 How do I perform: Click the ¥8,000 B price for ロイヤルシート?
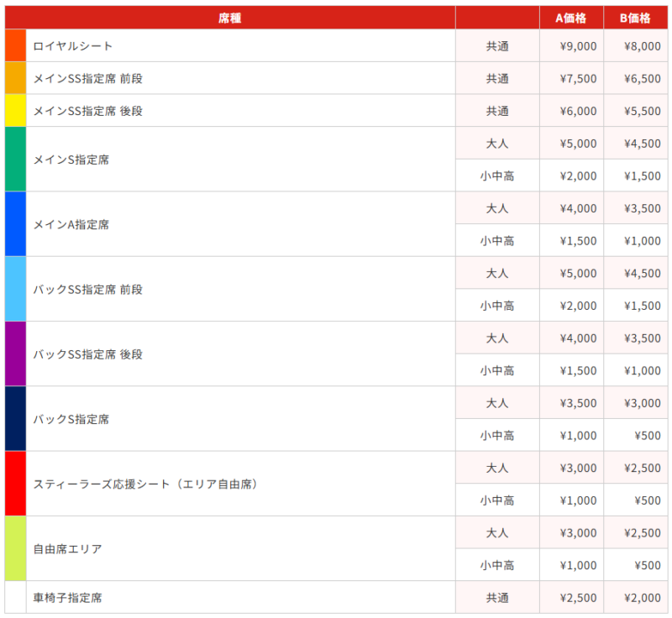[643, 46]
